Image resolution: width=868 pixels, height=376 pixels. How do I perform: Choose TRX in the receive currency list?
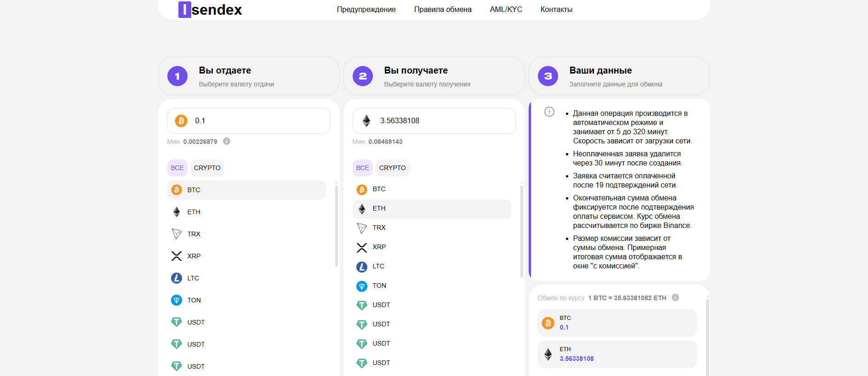pyautogui.click(x=432, y=228)
